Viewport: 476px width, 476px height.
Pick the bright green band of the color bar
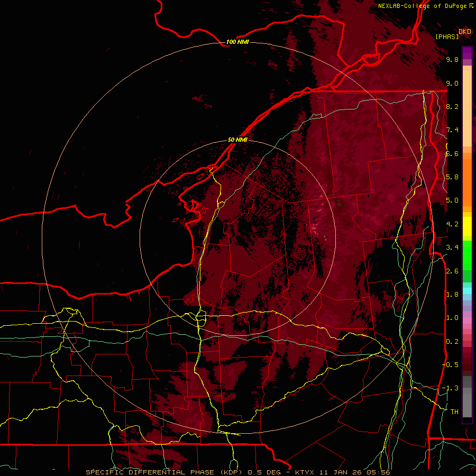click(x=467, y=255)
